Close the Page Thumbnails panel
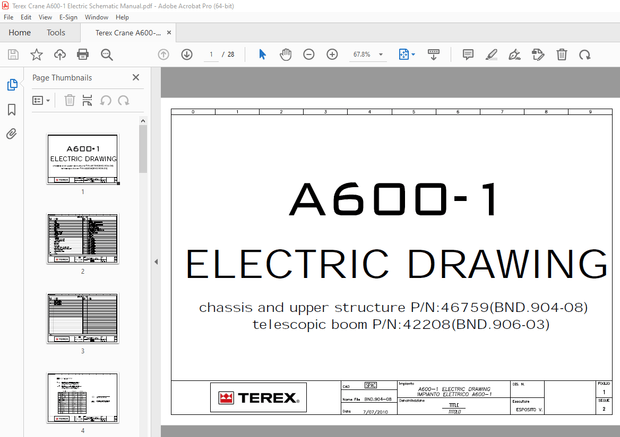Viewport: 620px width, 437px height. click(136, 78)
